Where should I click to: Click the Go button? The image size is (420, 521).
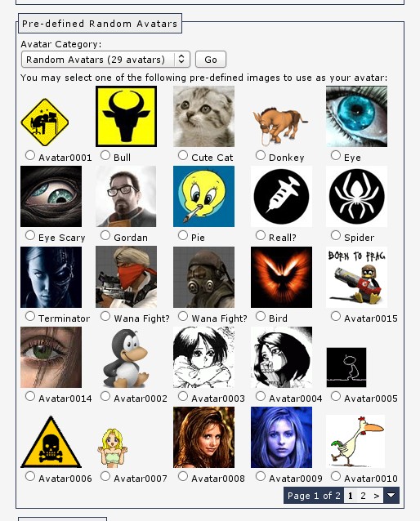tap(211, 60)
